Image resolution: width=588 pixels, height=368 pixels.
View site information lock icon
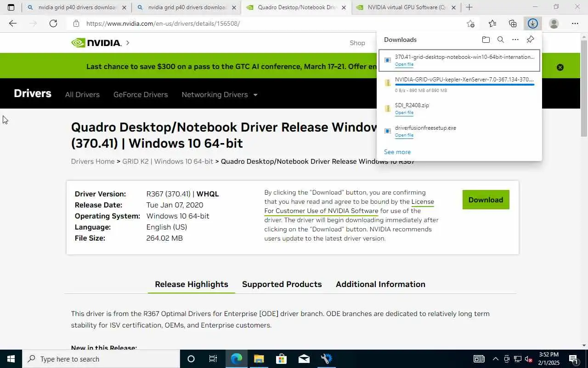click(x=76, y=23)
